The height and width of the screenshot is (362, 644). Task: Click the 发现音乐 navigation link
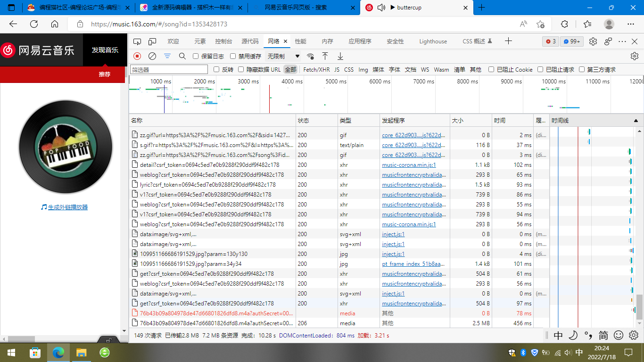coord(105,50)
